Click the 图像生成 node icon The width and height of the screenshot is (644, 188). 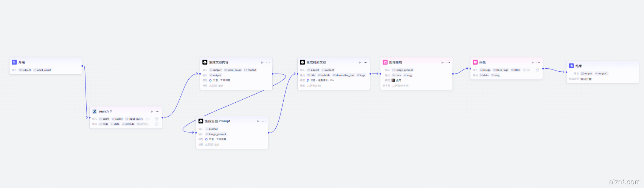[385, 62]
